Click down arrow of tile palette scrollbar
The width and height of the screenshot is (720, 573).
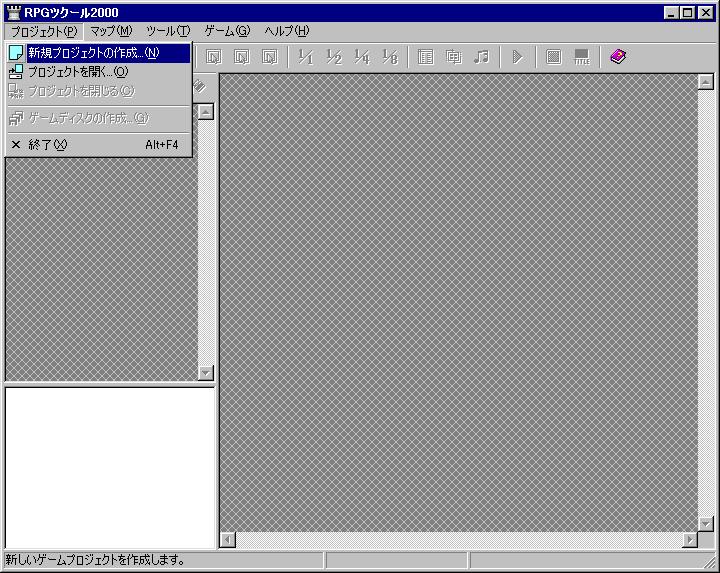pos(206,372)
